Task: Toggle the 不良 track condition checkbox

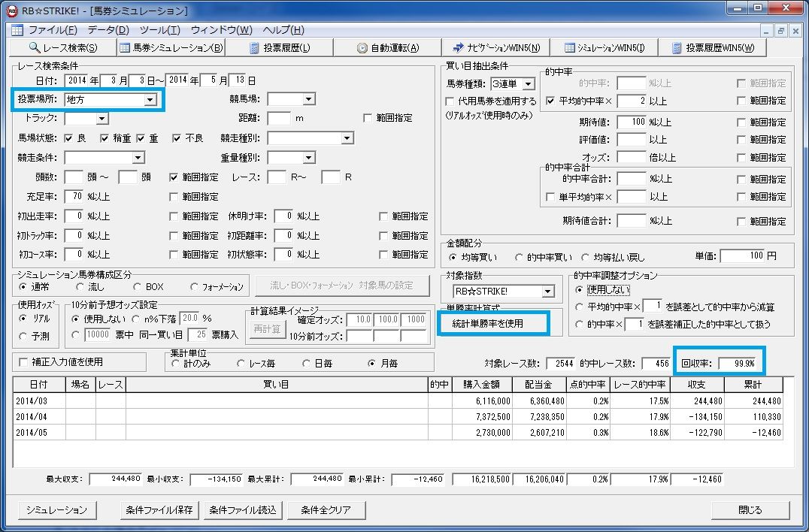Action: pos(177,138)
